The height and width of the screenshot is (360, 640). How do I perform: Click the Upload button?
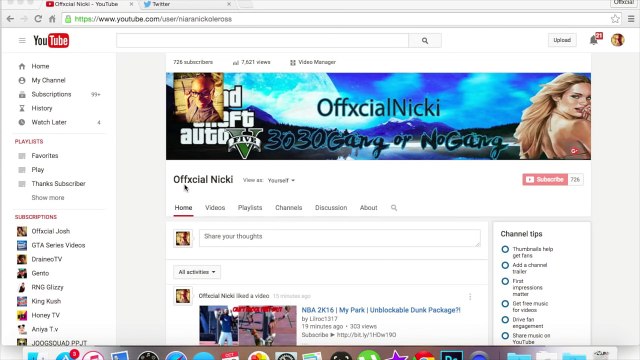tap(562, 40)
